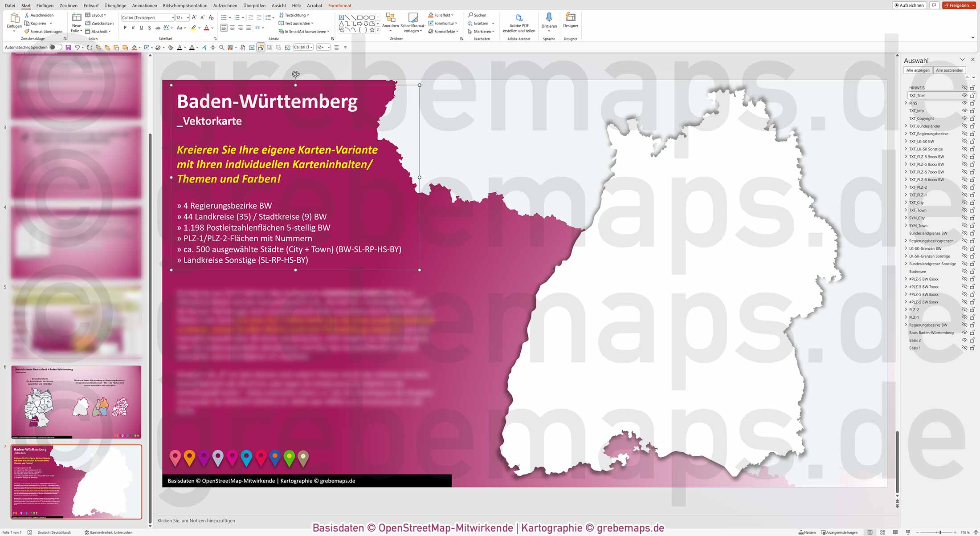Click Adobe PDF erstellen und teilen
980x536 pixels.
click(519, 22)
